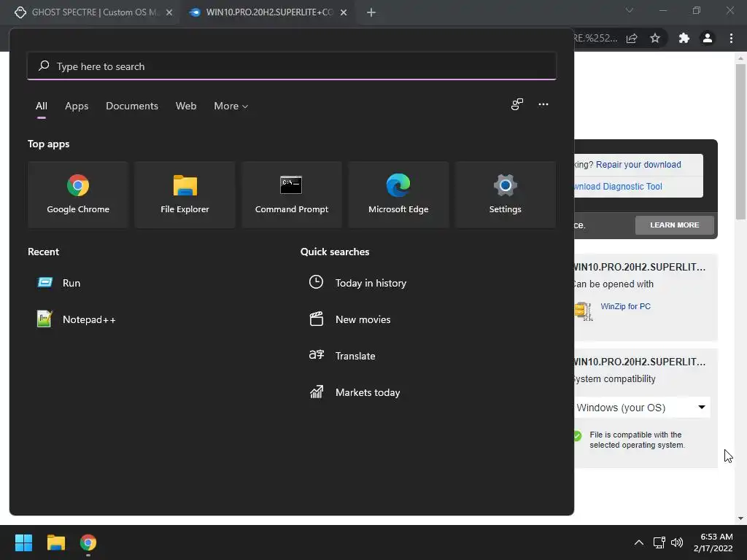Open search options three-dot menu
Screen dimensions: 747x560
click(543, 104)
